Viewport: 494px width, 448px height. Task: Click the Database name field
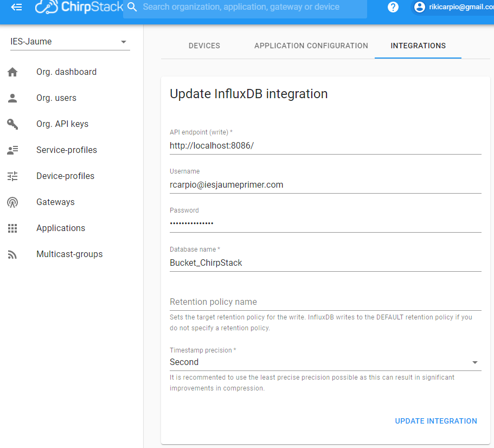(x=325, y=263)
